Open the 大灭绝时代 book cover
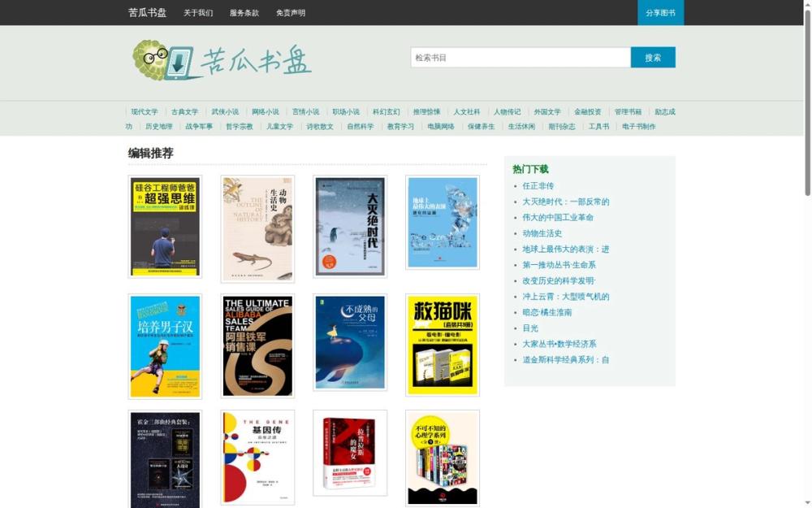Viewport: 812px width, 508px height. (349, 226)
